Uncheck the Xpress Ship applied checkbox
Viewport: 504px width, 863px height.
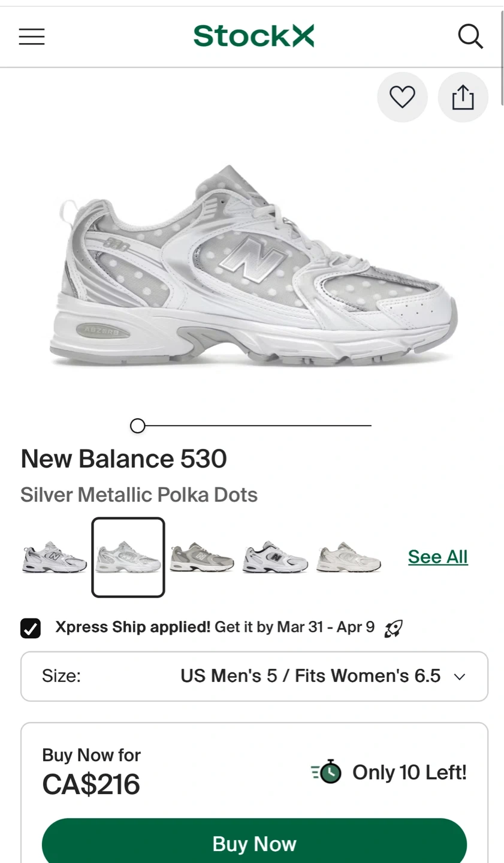31,628
